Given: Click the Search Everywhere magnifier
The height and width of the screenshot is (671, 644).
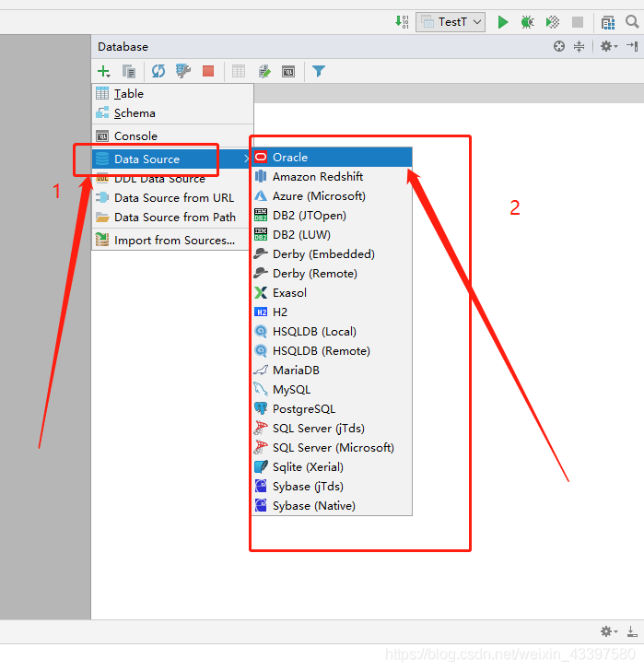Looking at the screenshot, I should pos(632,21).
